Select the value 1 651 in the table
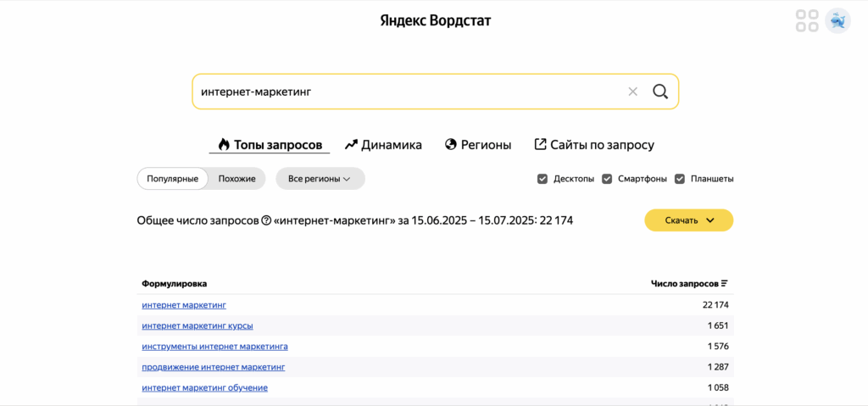Viewport: 868px width, 406px height. pos(718,325)
